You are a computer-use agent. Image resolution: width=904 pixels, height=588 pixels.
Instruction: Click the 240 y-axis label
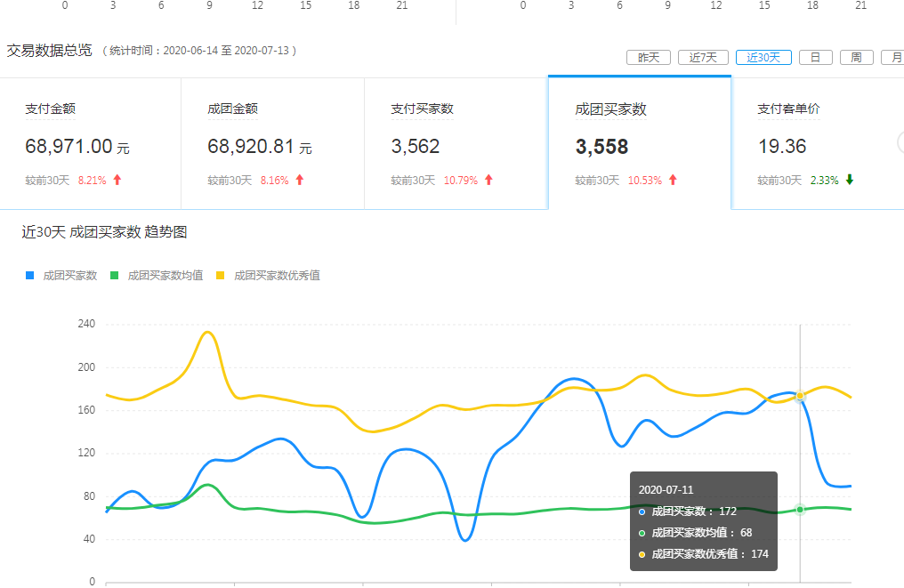click(86, 324)
